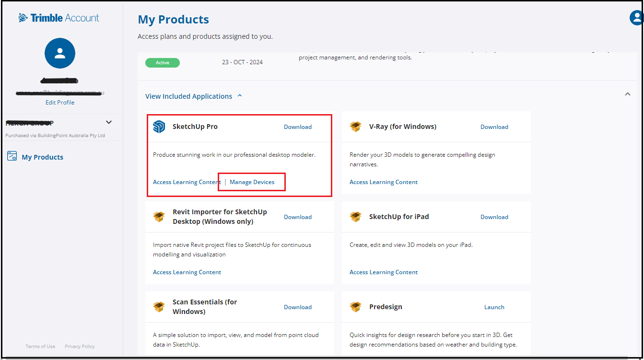The image size is (644, 360).
Task: Click the SketchUp Pro product icon
Action: pos(159,127)
